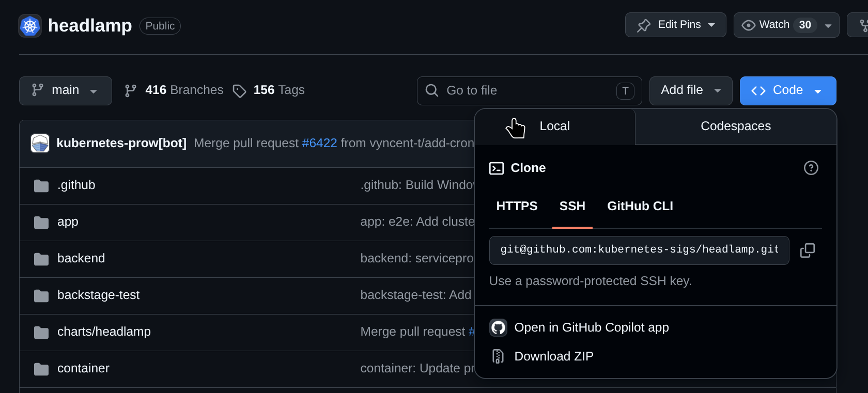Click the GitHub Copilot app icon
This screenshot has width=868, height=393.
[499, 327]
